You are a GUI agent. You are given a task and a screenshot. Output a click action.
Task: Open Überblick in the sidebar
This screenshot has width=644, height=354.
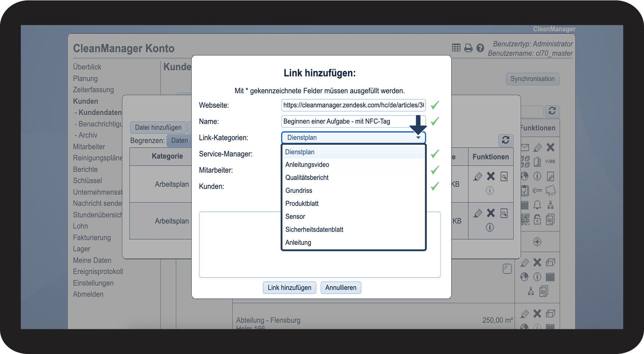pos(87,67)
